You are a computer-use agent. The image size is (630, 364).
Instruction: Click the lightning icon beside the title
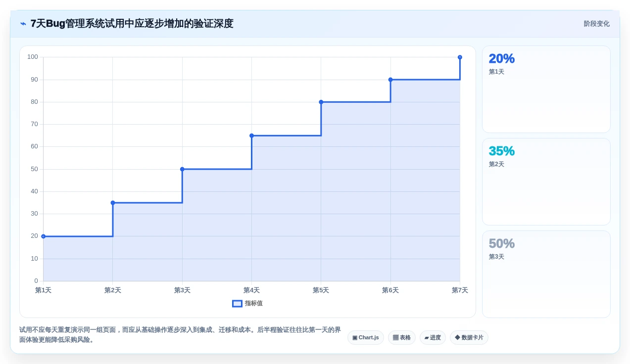coord(23,24)
